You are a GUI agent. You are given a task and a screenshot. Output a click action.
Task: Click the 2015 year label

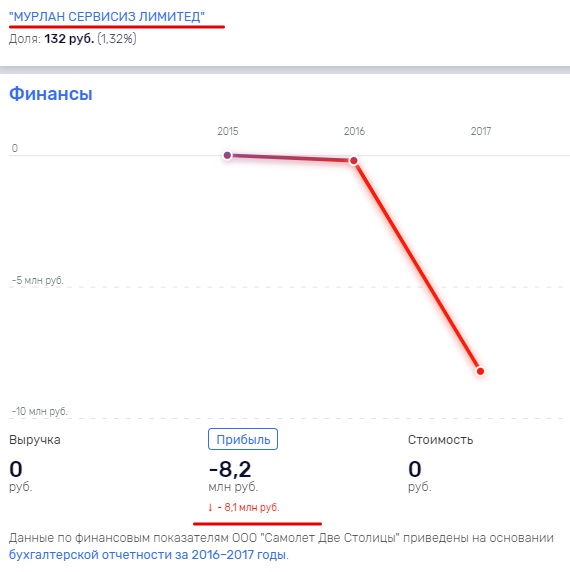pyautogui.click(x=228, y=131)
